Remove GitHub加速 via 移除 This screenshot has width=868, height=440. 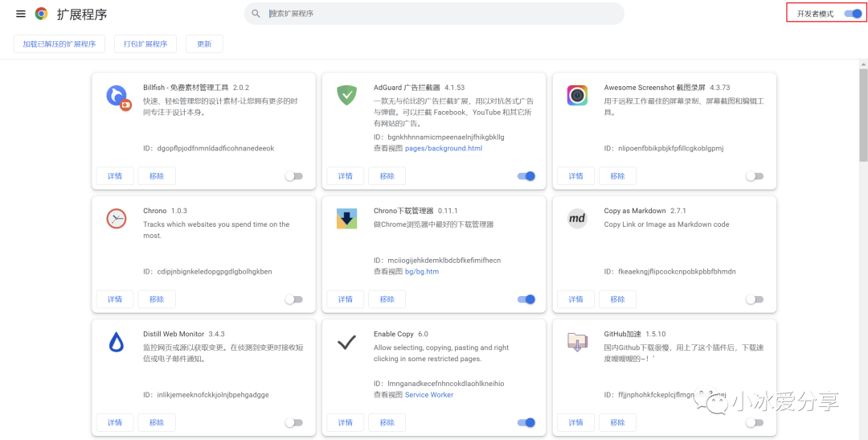point(618,422)
